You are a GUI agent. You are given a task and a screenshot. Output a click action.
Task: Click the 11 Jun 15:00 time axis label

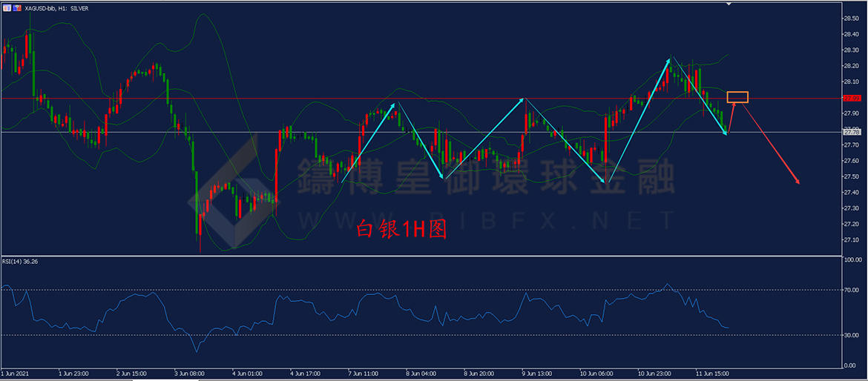pos(712,374)
